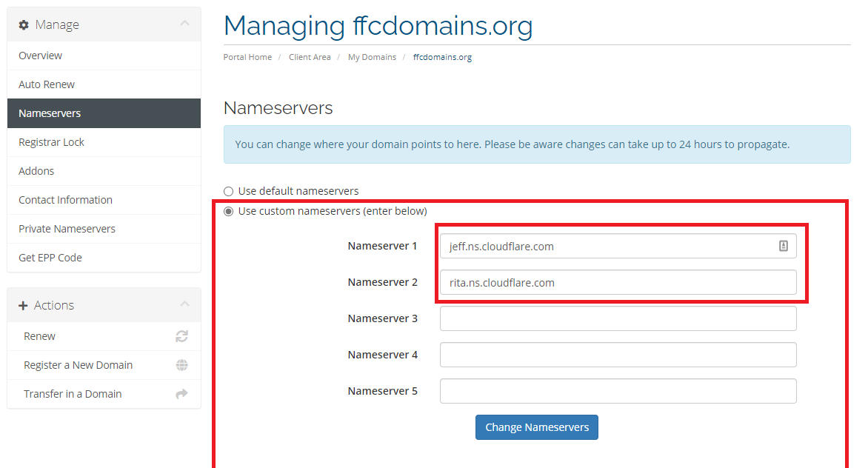View the Private Nameservers section
Viewport: 868px width, 468px height.
[x=67, y=228]
